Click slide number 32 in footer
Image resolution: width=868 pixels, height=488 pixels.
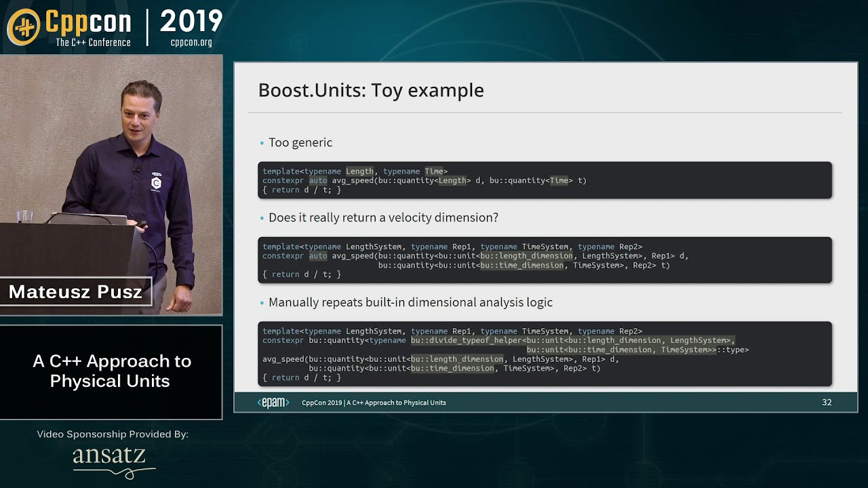(827, 403)
